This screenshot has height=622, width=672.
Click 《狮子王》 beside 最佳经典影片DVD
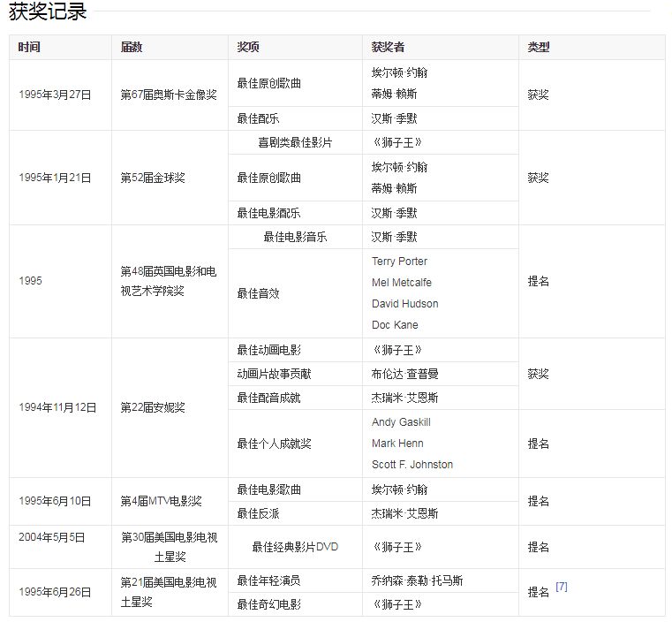[396, 547]
